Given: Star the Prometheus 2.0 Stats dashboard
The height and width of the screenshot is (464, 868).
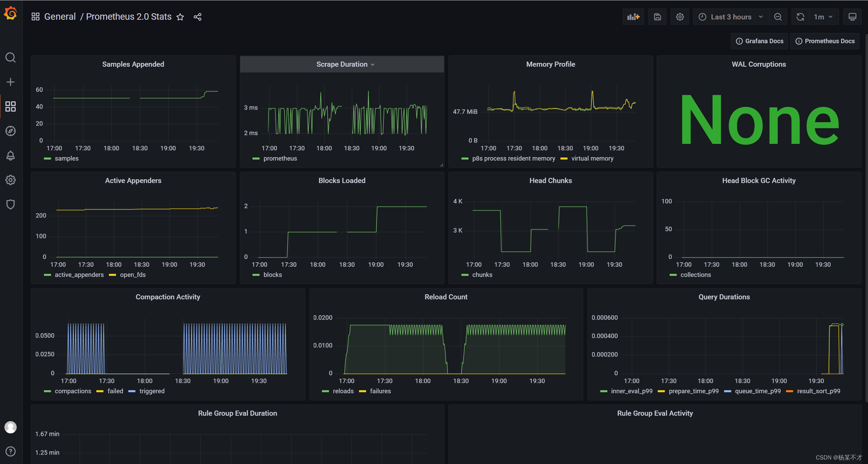Looking at the screenshot, I should click(x=180, y=17).
